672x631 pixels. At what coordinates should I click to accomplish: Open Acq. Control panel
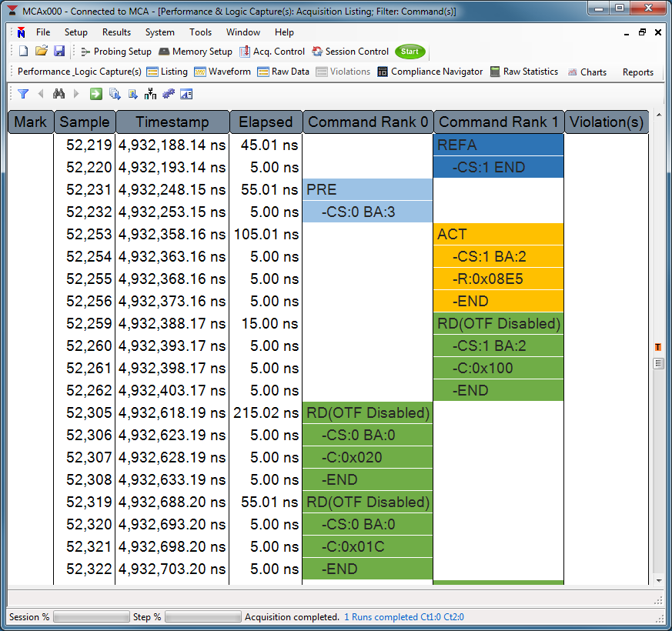pyautogui.click(x=272, y=52)
